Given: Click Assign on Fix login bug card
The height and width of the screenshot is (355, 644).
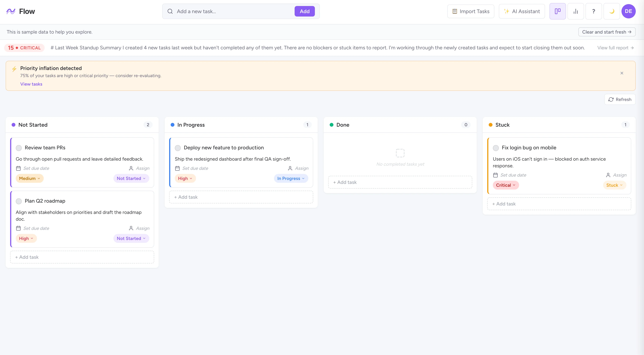Looking at the screenshot, I should pyautogui.click(x=619, y=175).
